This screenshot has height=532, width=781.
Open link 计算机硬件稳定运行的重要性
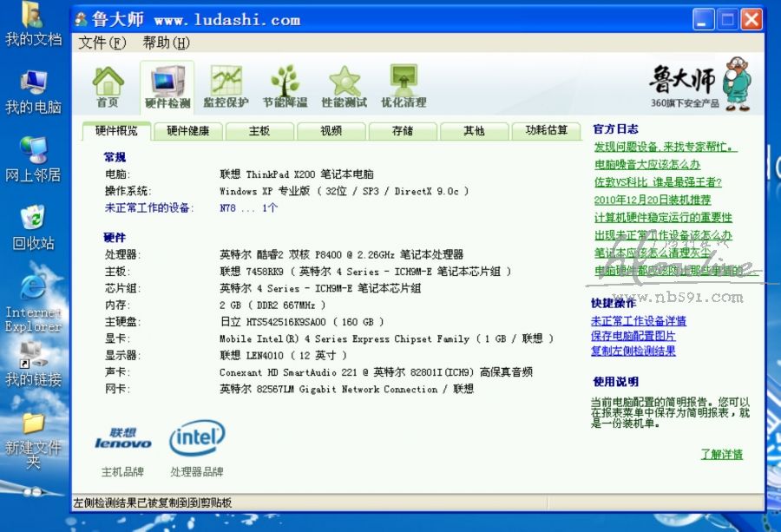point(663,218)
